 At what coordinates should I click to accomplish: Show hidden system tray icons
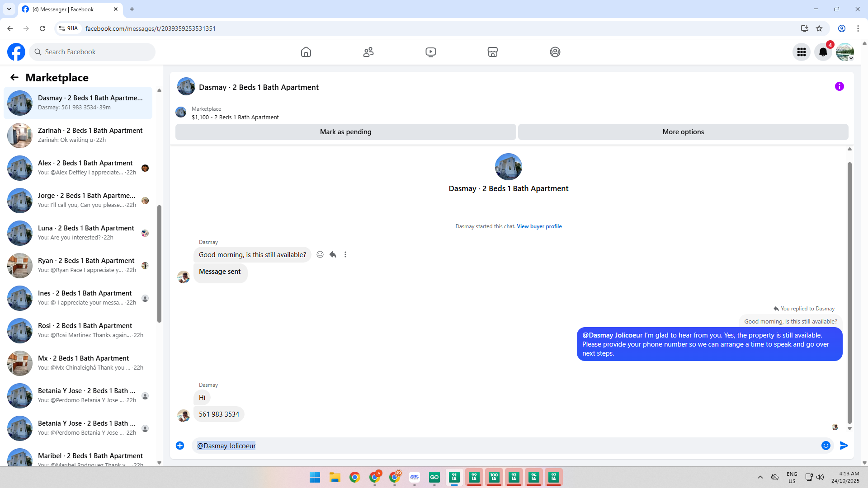coord(760,477)
